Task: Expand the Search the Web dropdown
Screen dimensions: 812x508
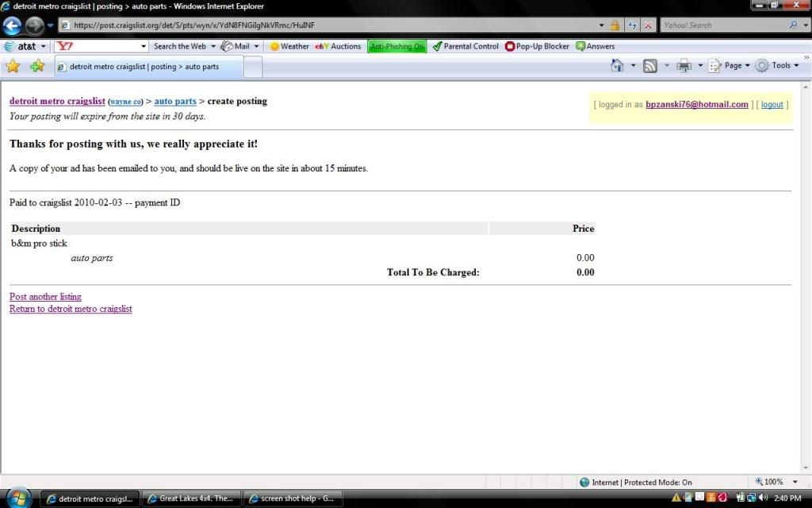Action: coord(184,47)
